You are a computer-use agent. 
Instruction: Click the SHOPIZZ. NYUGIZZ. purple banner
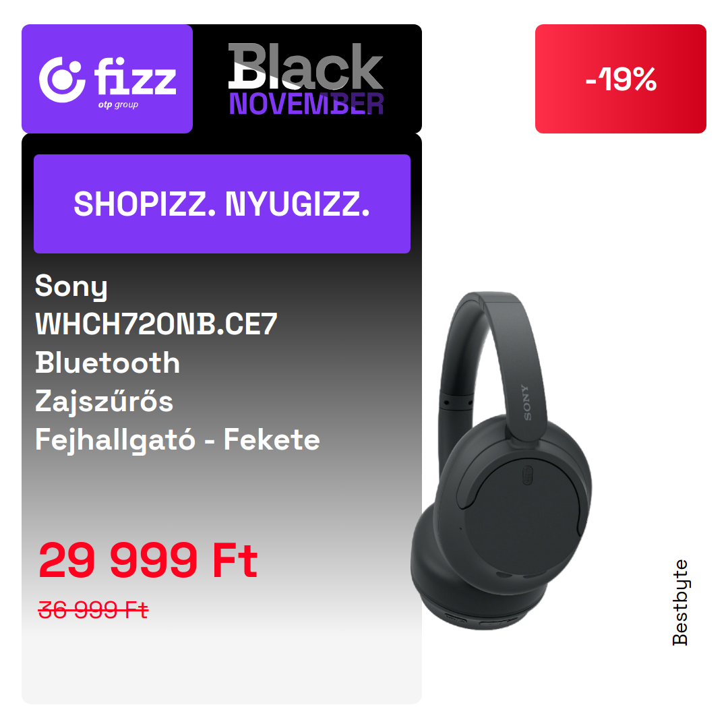(x=222, y=204)
